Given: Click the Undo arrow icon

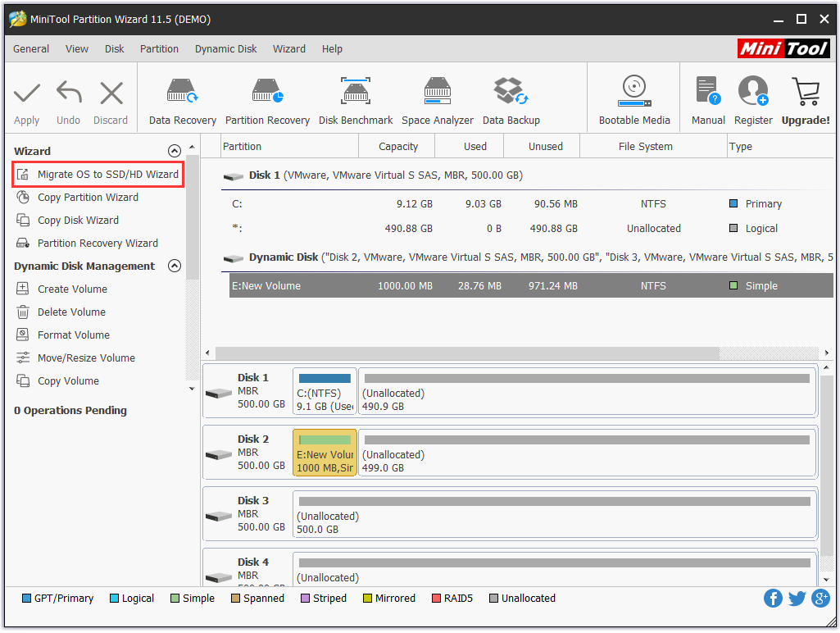Looking at the screenshot, I should [69, 92].
